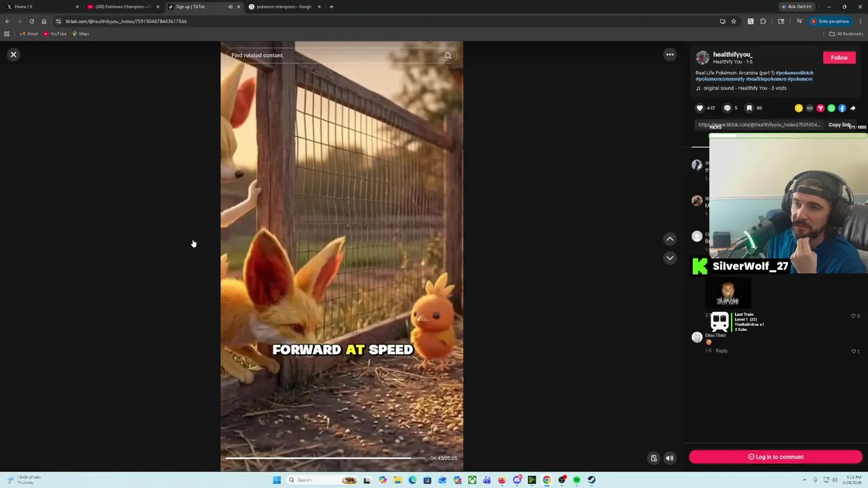Open comments with the speech bubble icon
Image resolution: width=868 pixels, height=488 pixels.
click(x=727, y=108)
